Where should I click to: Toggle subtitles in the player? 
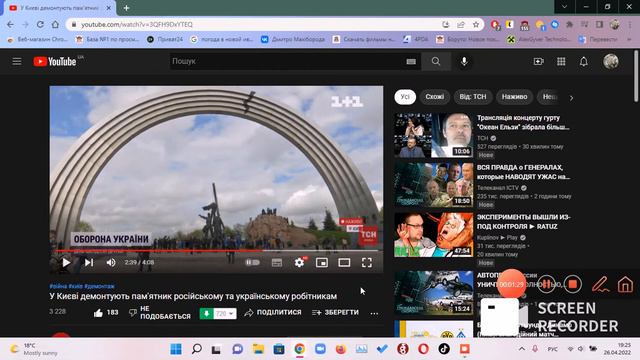coord(277,262)
